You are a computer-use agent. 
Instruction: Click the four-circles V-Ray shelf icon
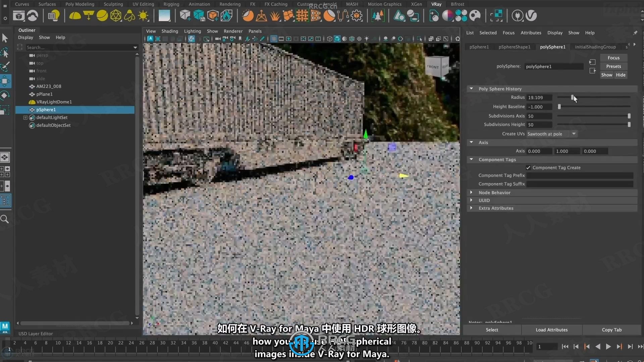click(461, 16)
